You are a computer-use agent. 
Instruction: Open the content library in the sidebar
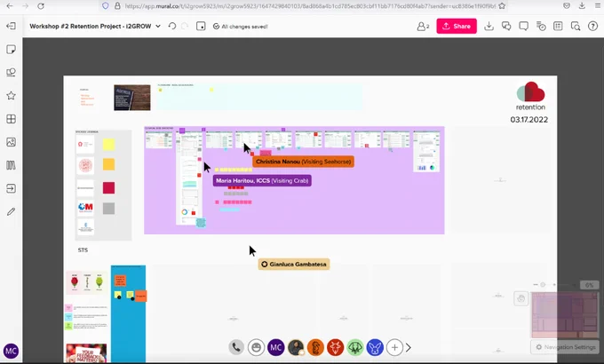[x=11, y=165]
